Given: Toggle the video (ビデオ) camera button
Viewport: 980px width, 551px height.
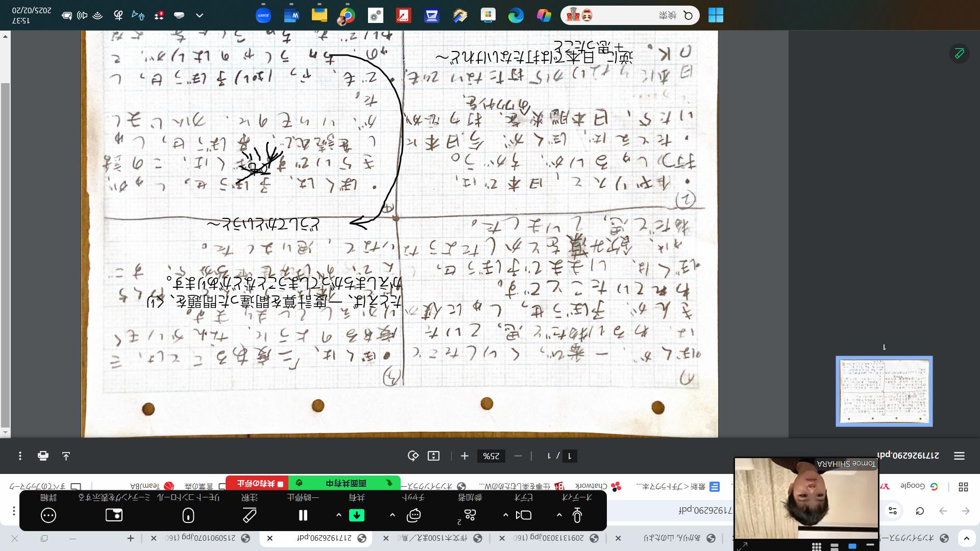Looking at the screenshot, I should click(x=524, y=515).
